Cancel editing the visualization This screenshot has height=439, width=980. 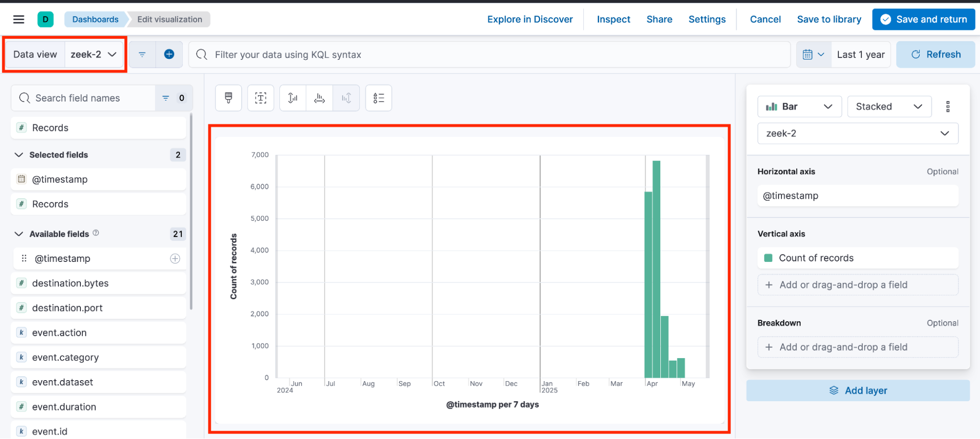(765, 19)
